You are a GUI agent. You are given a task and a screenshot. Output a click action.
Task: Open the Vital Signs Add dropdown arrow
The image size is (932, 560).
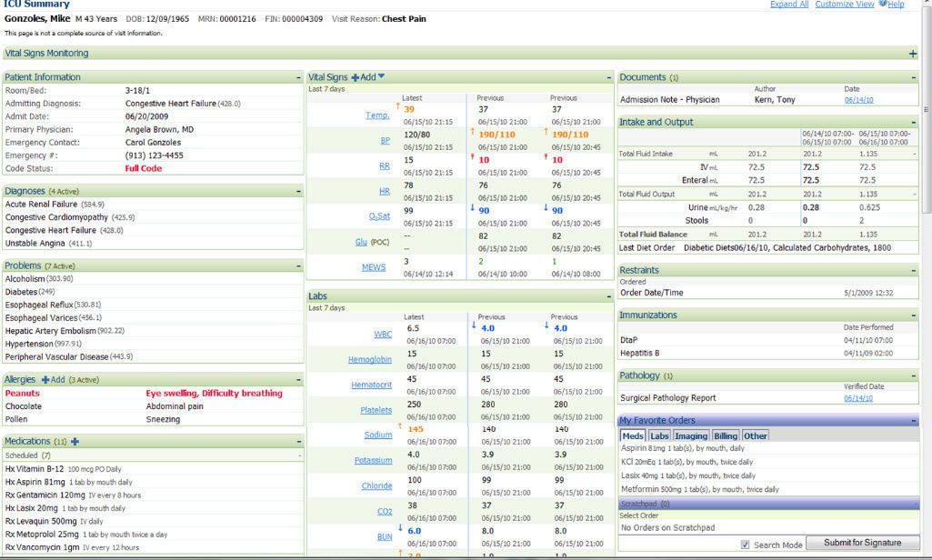pyautogui.click(x=382, y=77)
